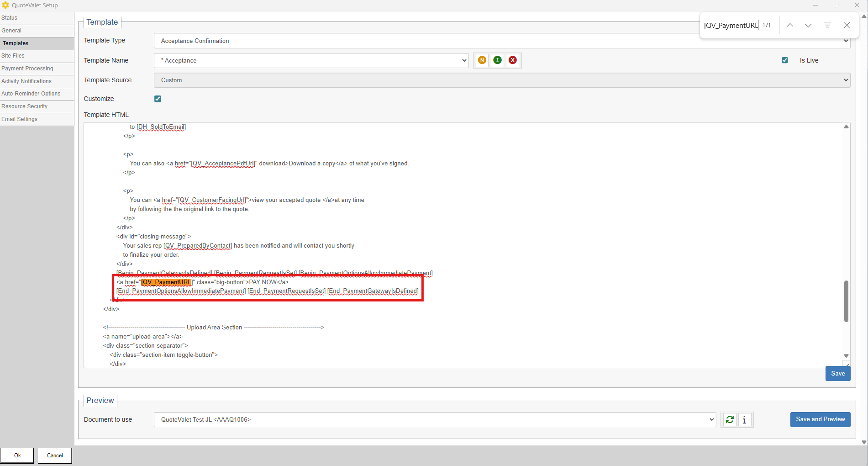Screen dimensions: 868x466
Task: Uncheck the Is Live checkbox
Action: (785, 60)
